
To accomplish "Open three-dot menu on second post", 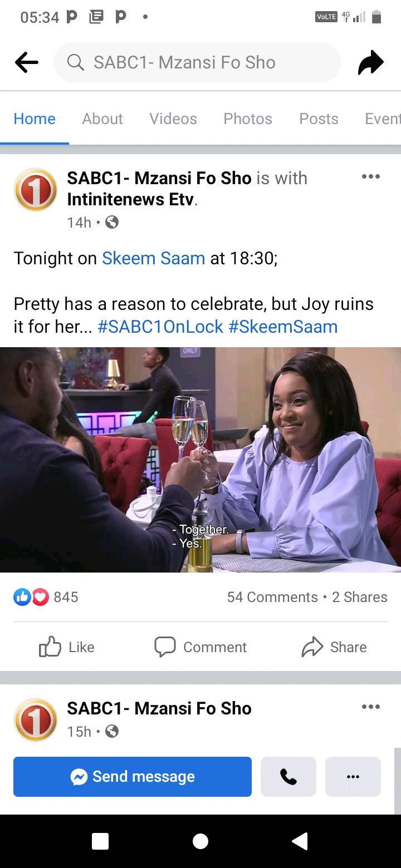I will 370,707.
